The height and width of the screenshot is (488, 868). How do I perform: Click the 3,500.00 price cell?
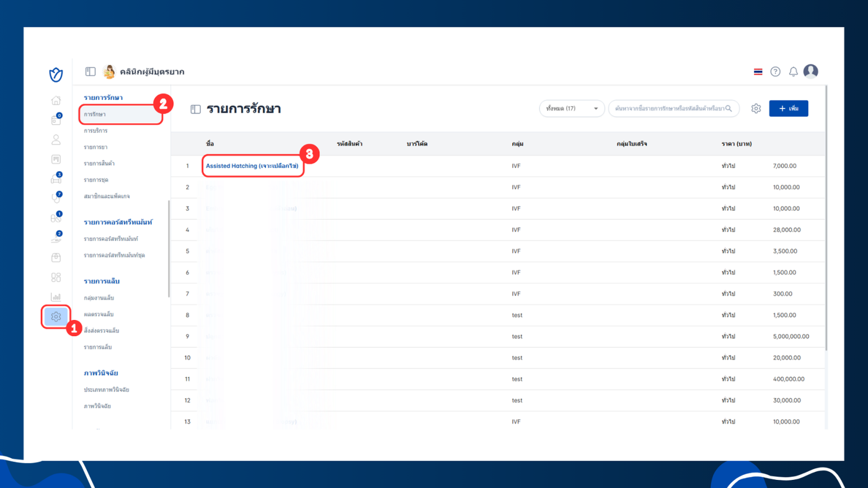(x=785, y=251)
